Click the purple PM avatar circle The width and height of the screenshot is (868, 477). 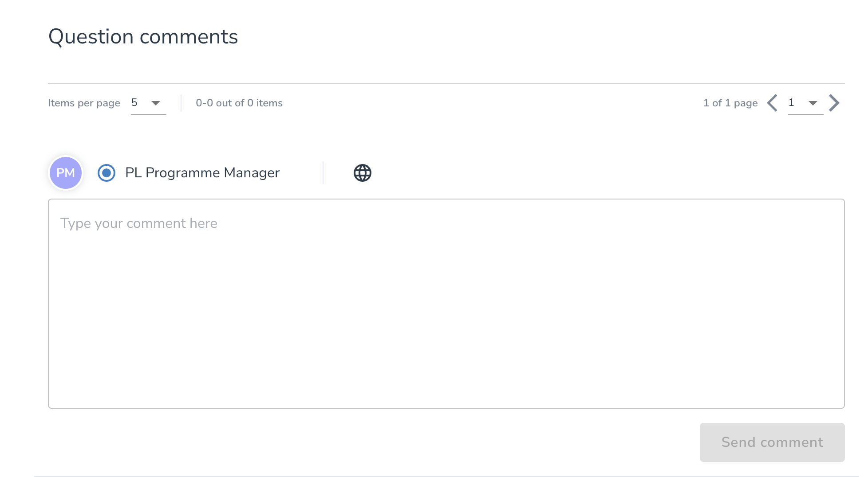click(x=66, y=173)
